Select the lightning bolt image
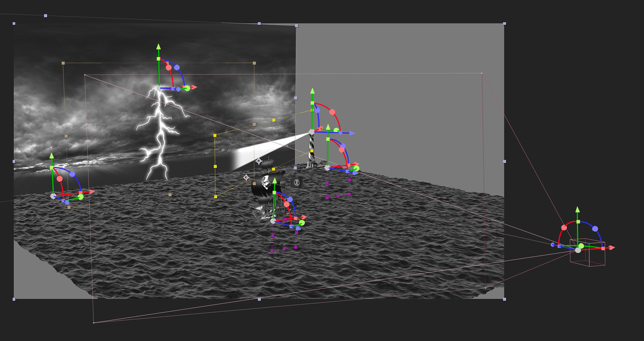The height and width of the screenshot is (341, 644). [x=161, y=134]
